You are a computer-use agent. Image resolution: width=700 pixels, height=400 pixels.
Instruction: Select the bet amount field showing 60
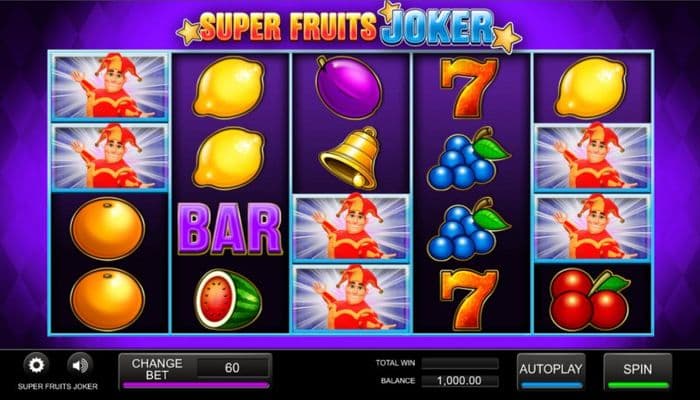coord(233,368)
